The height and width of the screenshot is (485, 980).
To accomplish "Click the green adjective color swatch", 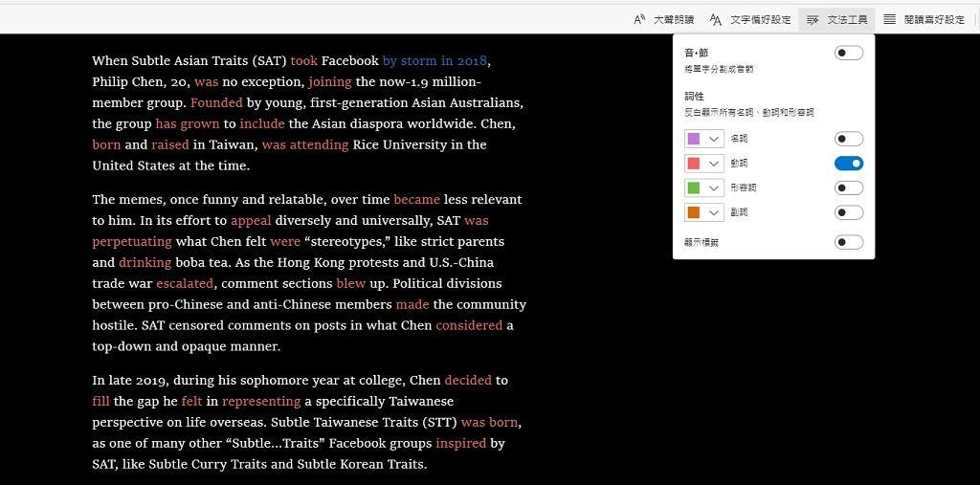I will [693, 188].
